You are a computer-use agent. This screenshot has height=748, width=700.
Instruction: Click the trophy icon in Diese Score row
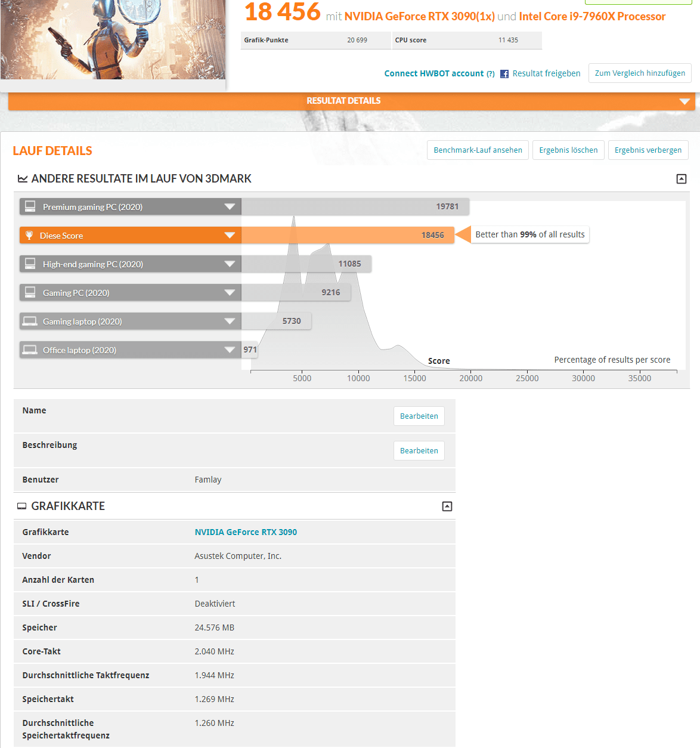[29, 235]
